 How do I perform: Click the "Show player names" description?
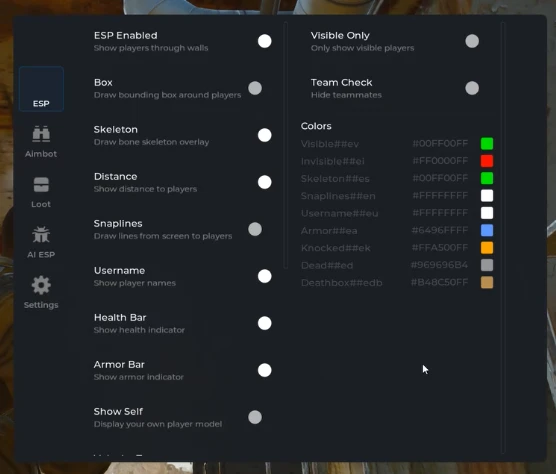point(135,283)
